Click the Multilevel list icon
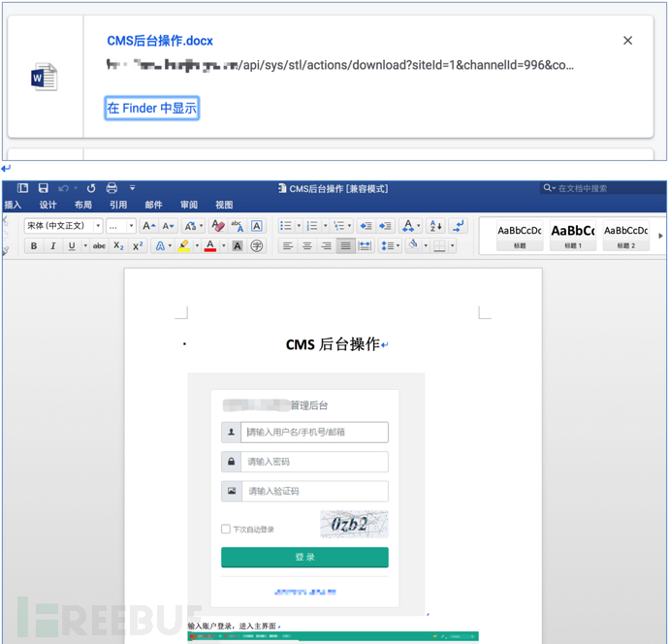The image size is (669, 644). [339, 226]
